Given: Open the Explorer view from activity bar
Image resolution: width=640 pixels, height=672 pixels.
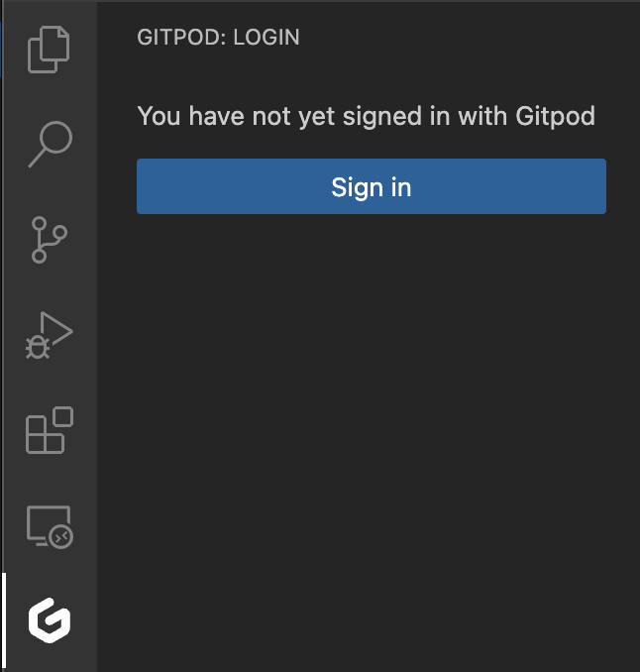Looking at the screenshot, I should point(49,50).
